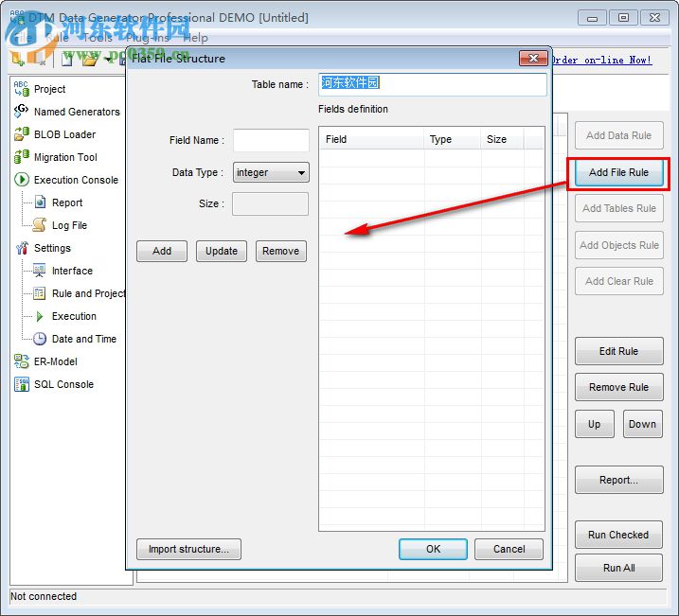The width and height of the screenshot is (679, 616).
Task: Click the Remove Rule button
Action: [x=618, y=387]
